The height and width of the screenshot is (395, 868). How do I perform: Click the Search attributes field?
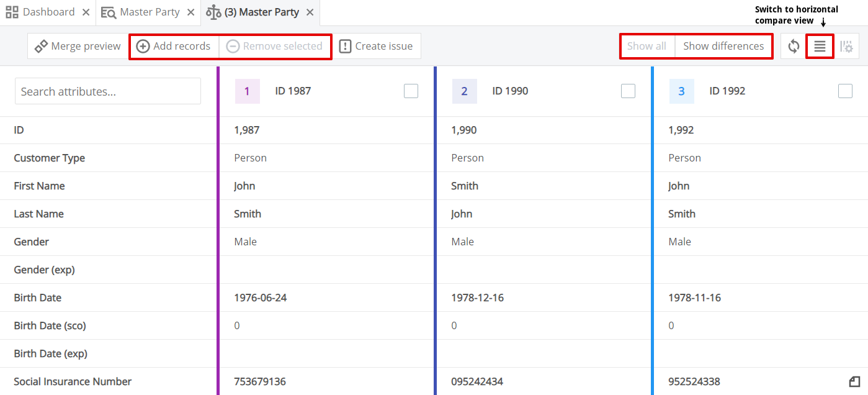[107, 91]
